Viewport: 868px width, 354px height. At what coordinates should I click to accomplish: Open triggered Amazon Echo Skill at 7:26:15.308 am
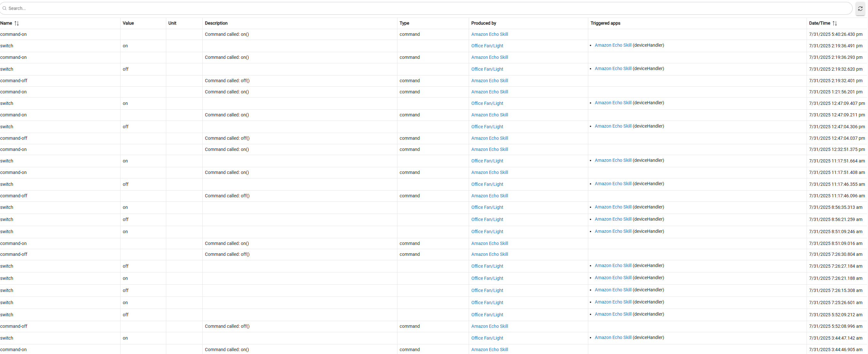tap(613, 290)
